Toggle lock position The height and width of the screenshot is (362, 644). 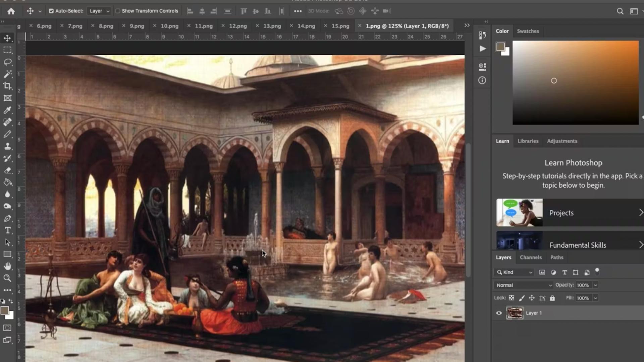click(532, 298)
